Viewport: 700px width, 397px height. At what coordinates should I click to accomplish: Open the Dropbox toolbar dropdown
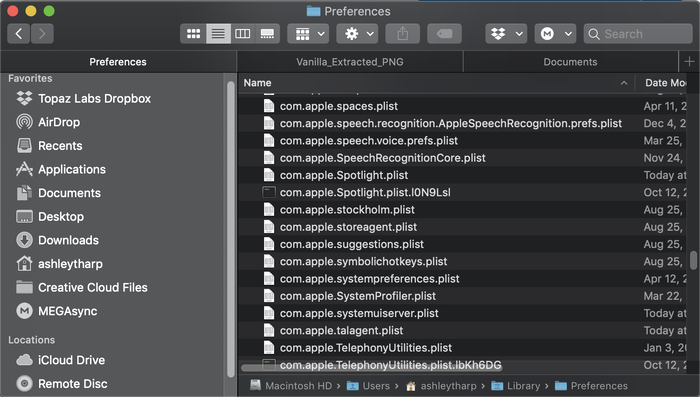[506, 33]
